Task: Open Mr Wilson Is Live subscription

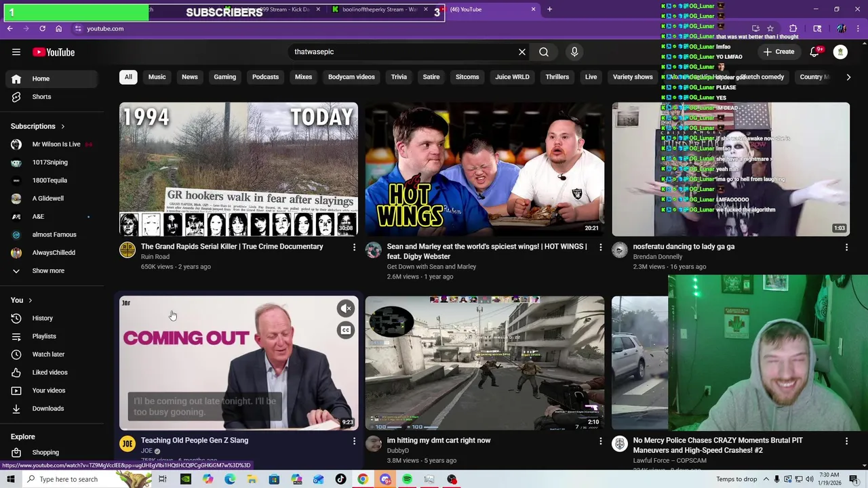Action: coord(52,144)
